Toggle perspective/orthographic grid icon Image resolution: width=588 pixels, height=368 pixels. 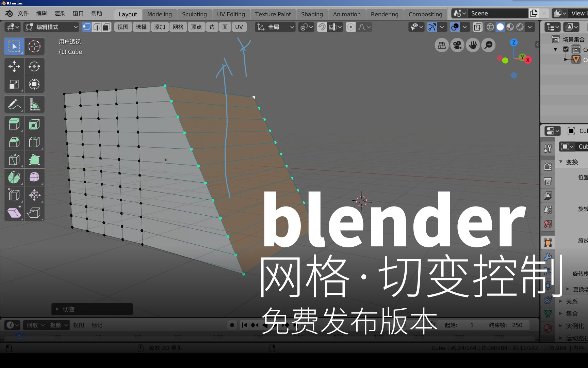coord(442,45)
